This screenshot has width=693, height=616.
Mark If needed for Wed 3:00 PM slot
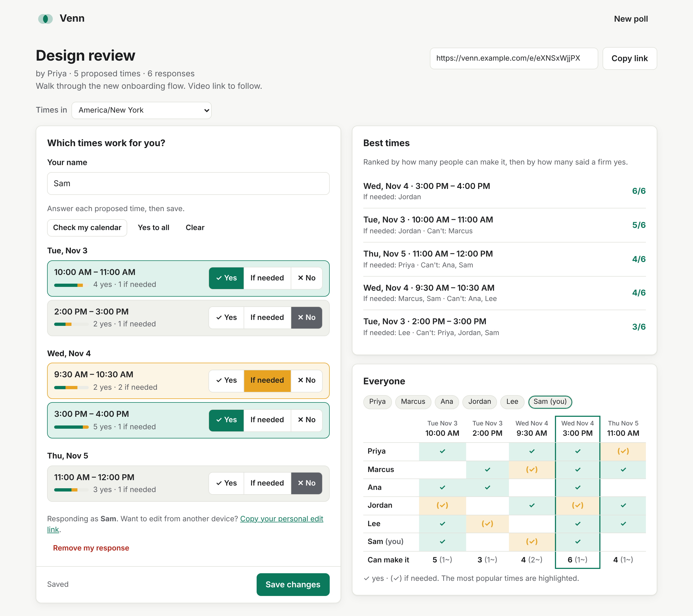click(x=267, y=420)
